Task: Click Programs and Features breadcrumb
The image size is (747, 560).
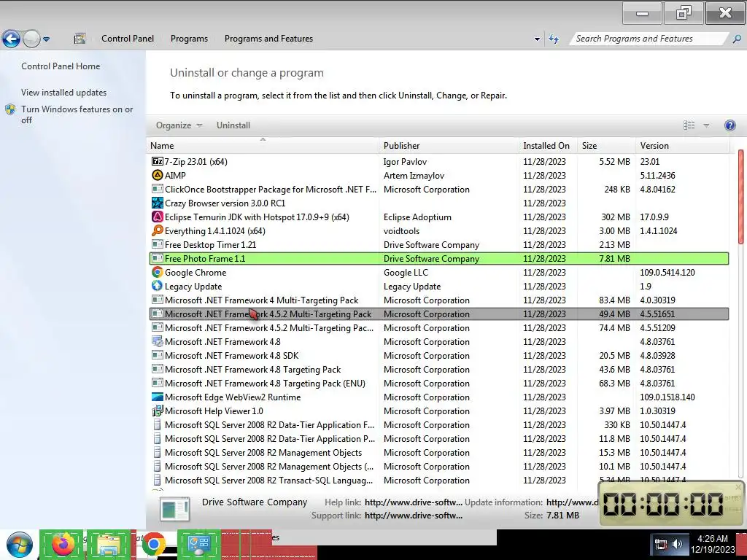Action: (x=268, y=39)
